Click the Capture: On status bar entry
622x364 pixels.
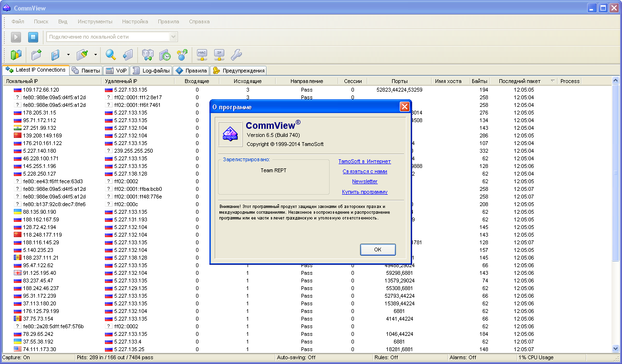38,357
